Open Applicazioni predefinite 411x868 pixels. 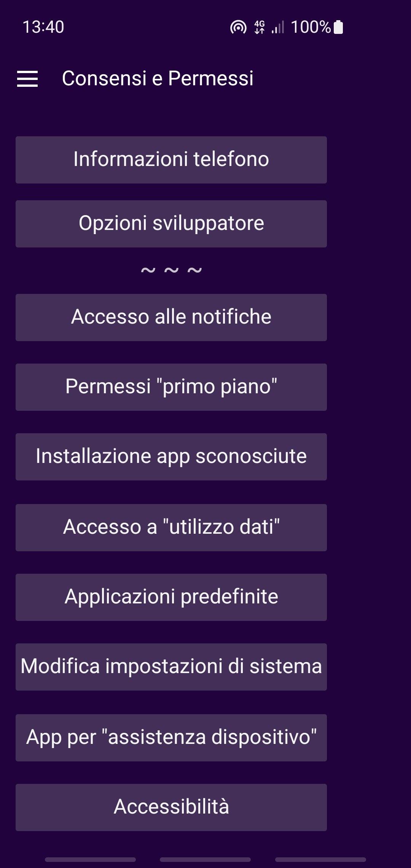point(171,597)
